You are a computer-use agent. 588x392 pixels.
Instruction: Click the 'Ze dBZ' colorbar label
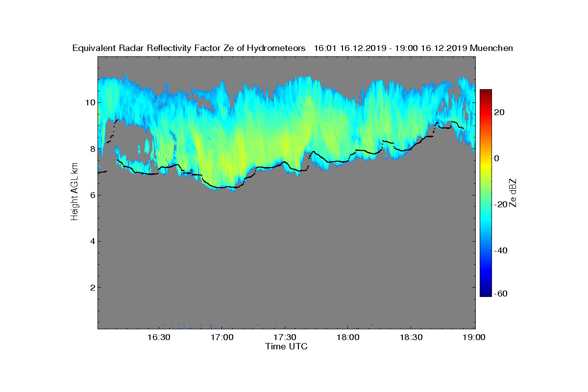click(x=513, y=193)
